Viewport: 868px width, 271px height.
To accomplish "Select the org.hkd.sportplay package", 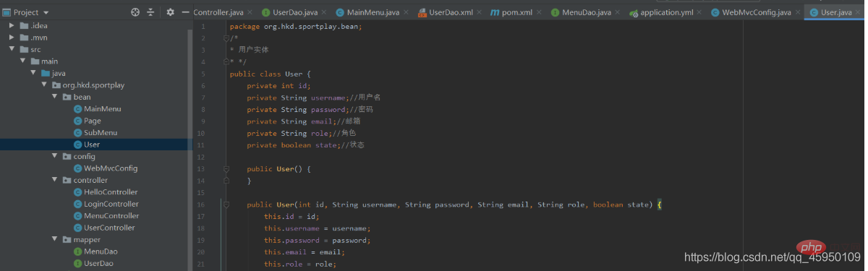I will click(88, 85).
